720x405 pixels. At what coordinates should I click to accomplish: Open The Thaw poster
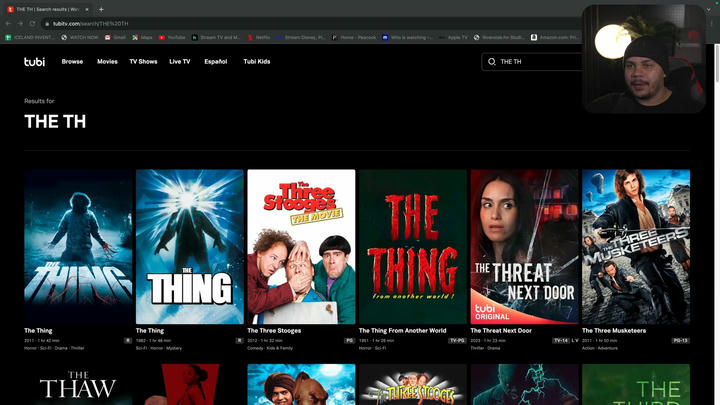pos(78,384)
